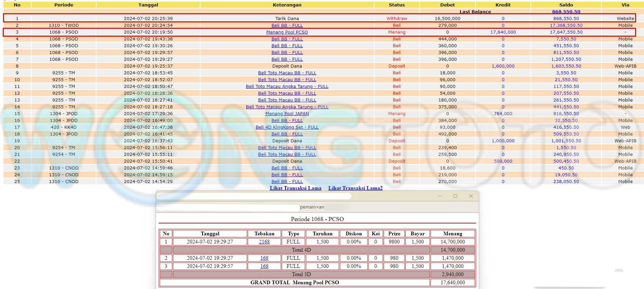Click the 1,600,000 deposit kredit value
Viewport: 644px width, 289px height.
503,66
